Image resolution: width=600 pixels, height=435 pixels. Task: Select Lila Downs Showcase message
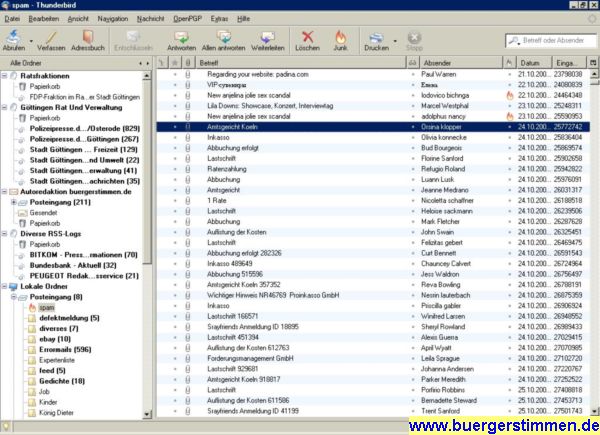click(x=373, y=106)
